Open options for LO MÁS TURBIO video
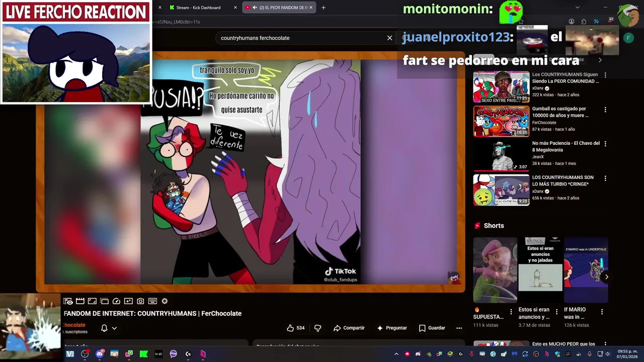The width and height of the screenshot is (644, 362). click(605, 178)
